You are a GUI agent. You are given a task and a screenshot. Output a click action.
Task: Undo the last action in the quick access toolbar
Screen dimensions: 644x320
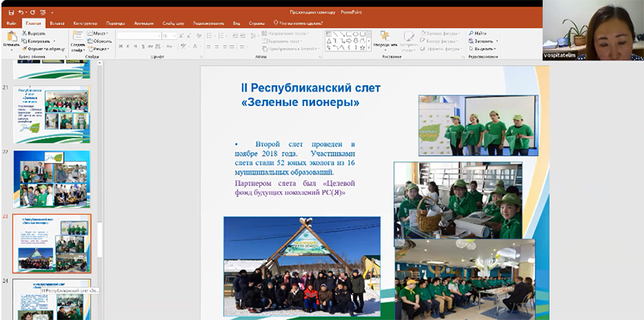[x=21, y=13]
